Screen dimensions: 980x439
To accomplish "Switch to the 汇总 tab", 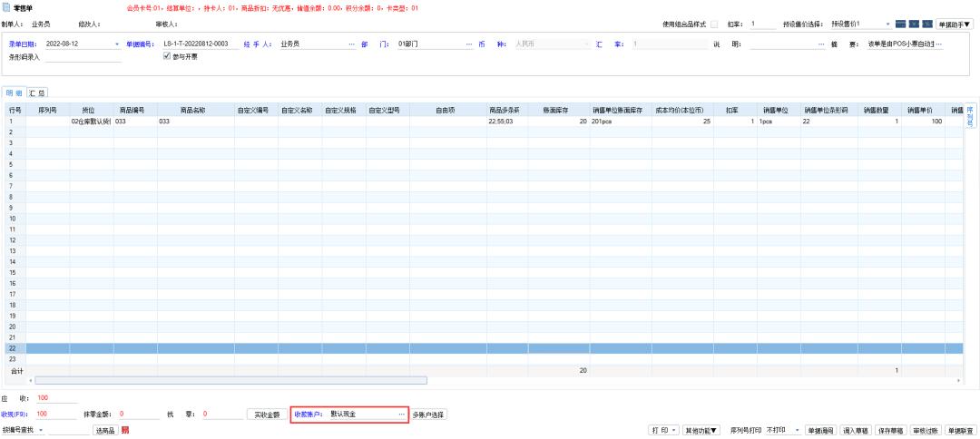I will click(37, 93).
